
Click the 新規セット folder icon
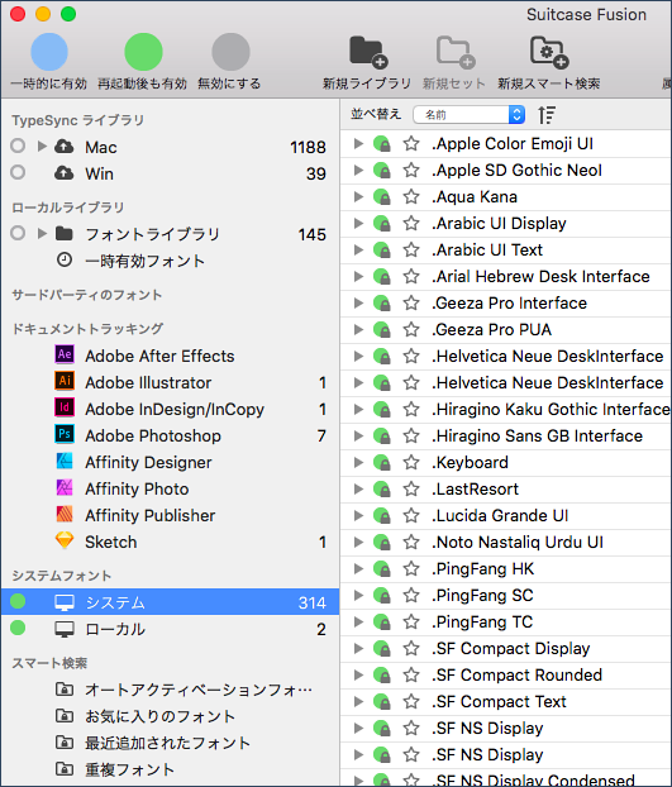pos(455,53)
